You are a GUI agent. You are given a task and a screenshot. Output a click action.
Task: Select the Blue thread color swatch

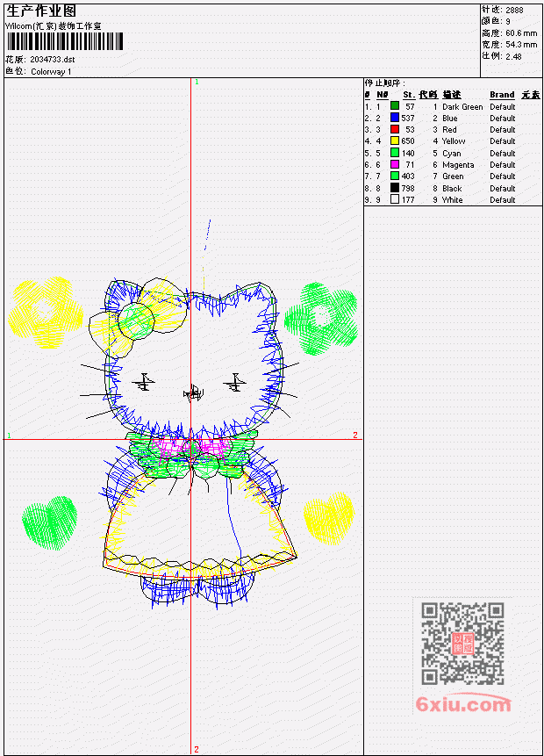tap(395, 118)
